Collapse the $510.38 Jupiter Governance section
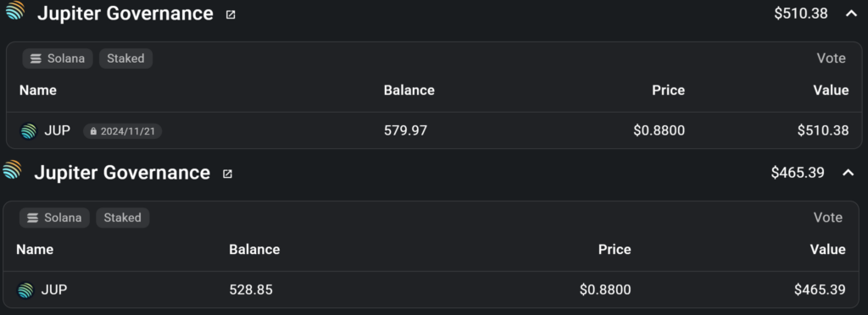This screenshot has height=315, width=868. tap(851, 14)
